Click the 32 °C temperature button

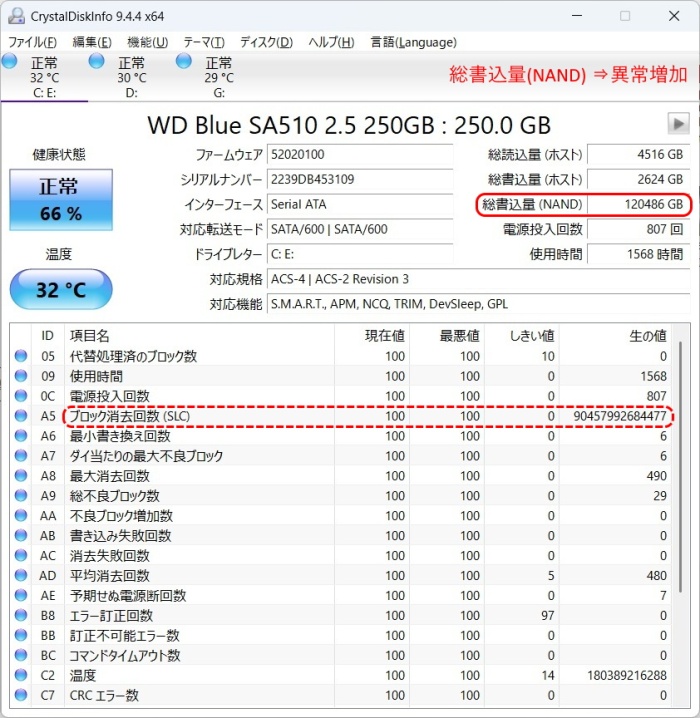[x=61, y=290]
